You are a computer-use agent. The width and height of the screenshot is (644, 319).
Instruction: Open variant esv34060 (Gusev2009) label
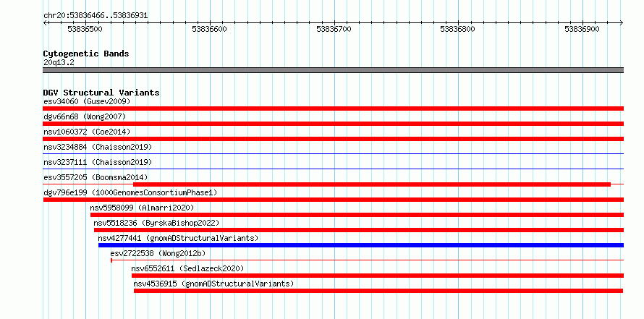[87, 101]
